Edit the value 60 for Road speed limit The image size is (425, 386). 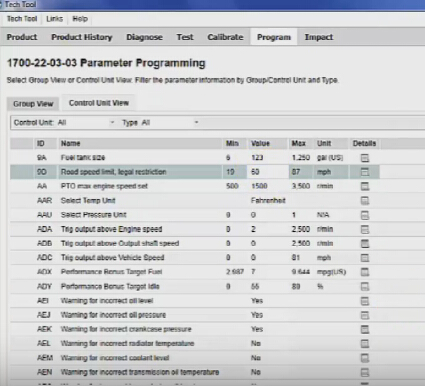tap(268, 172)
